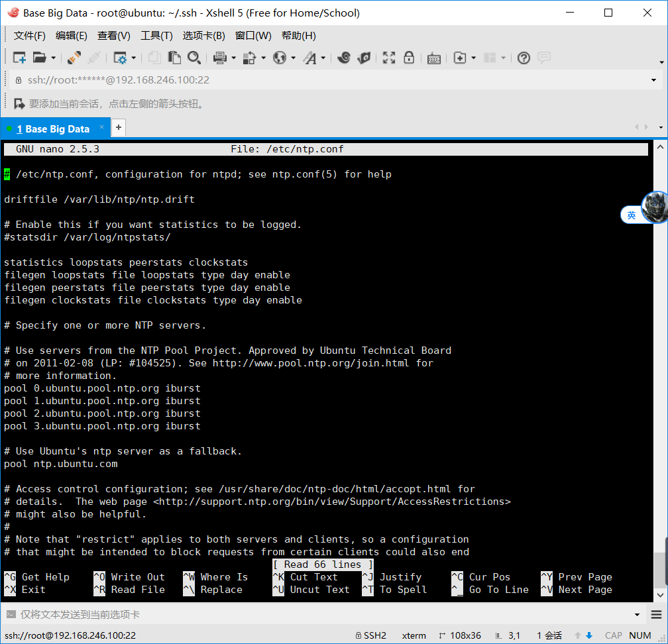Click the pool 0.ubuntu.pool.ntp.org iburst line
The width and height of the screenshot is (668, 644).
(x=102, y=388)
